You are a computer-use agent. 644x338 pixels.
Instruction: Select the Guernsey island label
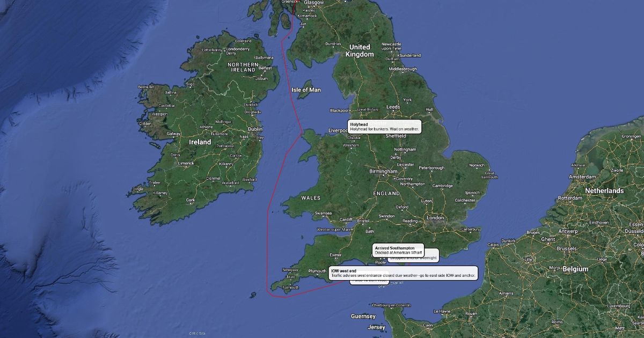click(x=363, y=317)
